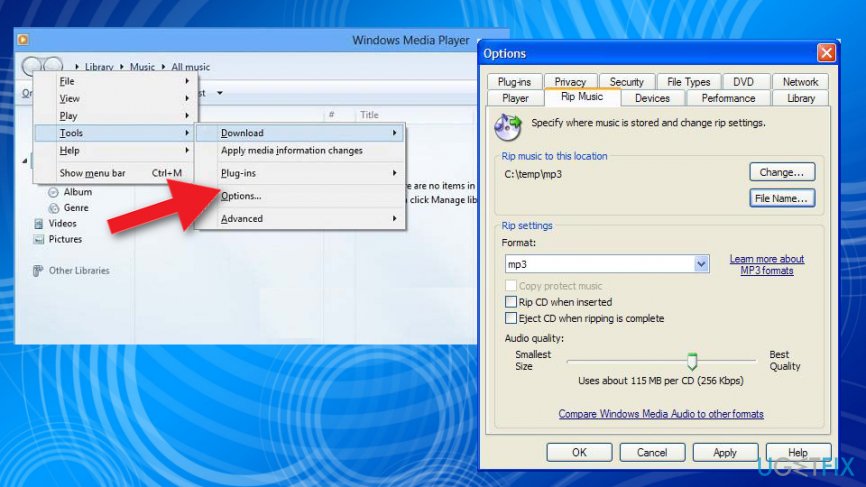This screenshot has width=866, height=487.
Task: Switch to the Privacy tab
Action: pyautogui.click(x=570, y=82)
